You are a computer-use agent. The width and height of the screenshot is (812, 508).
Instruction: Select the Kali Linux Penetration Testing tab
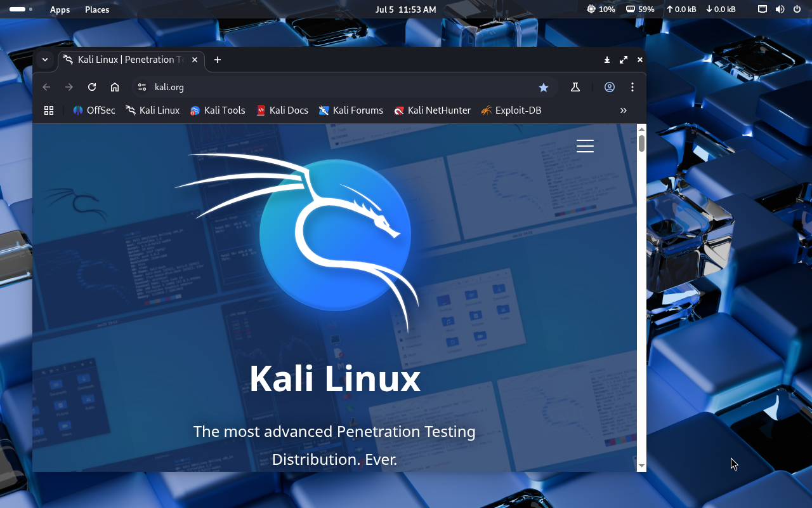pyautogui.click(x=131, y=60)
